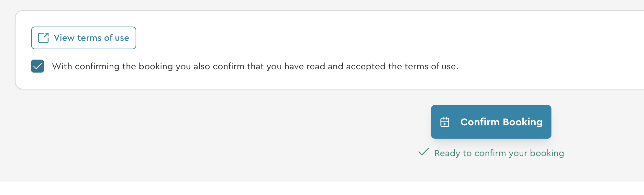The width and height of the screenshot is (644, 195).
Task: Open the View terms of use button
Action: (83, 38)
